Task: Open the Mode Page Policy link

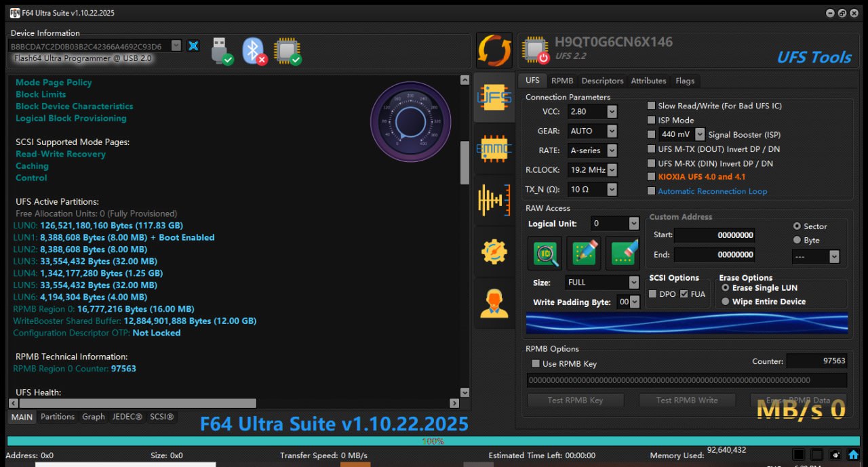Action: tap(54, 83)
